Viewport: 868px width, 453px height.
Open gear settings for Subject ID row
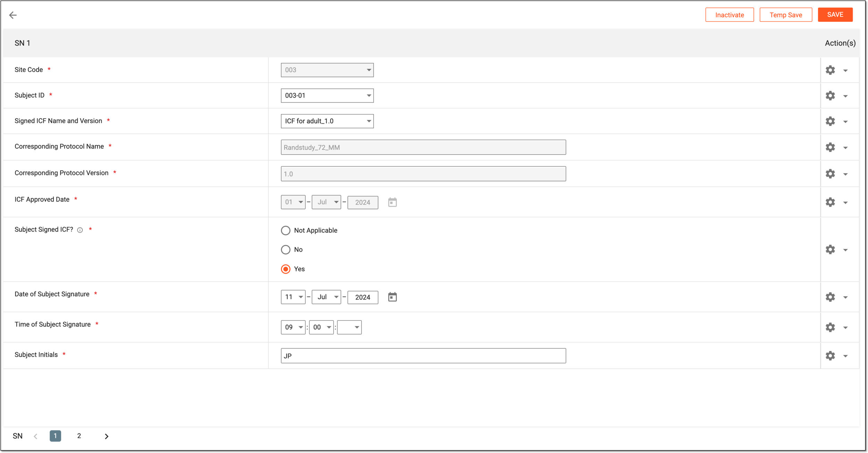(830, 96)
